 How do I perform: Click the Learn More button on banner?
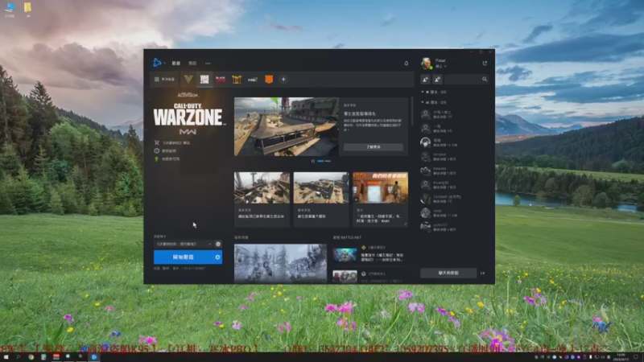tap(373, 146)
